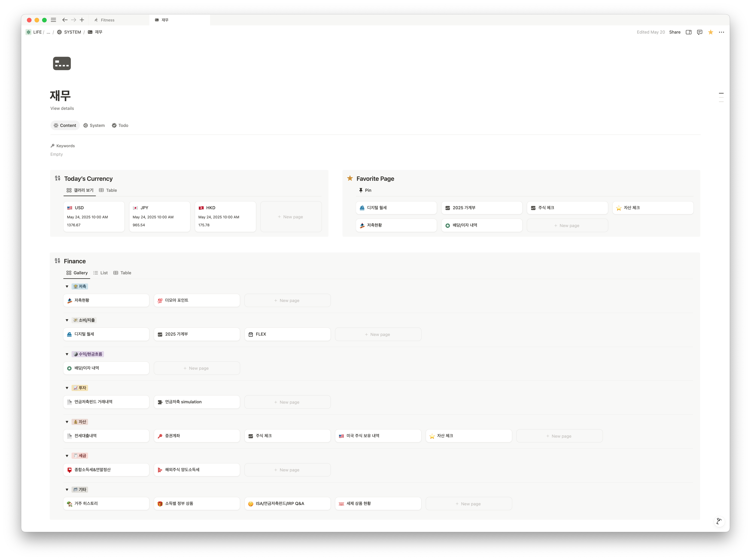751x560 pixels.
Task: Toggle the sidebar hamburger menu icon
Action: coord(54,20)
